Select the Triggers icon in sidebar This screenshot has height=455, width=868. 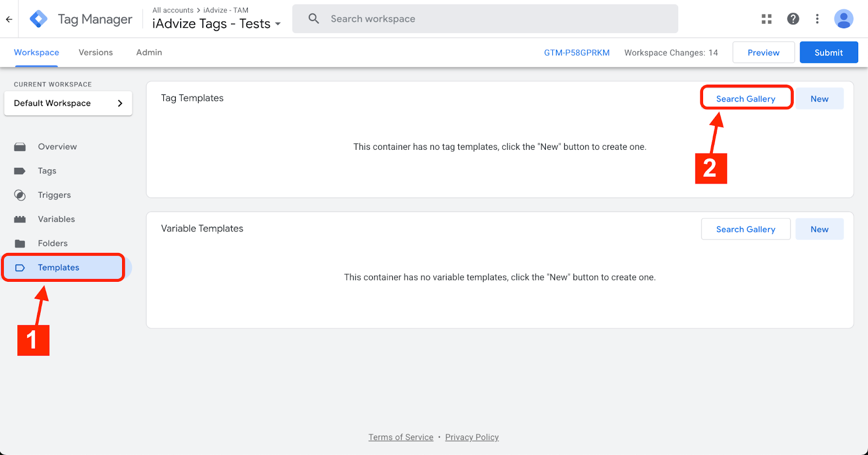[20, 195]
